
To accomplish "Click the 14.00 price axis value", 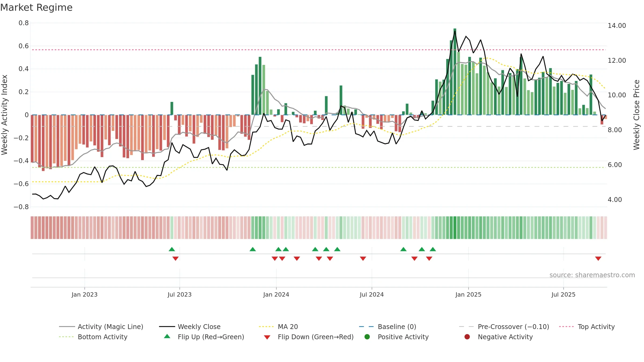I will [x=617, y=26].
